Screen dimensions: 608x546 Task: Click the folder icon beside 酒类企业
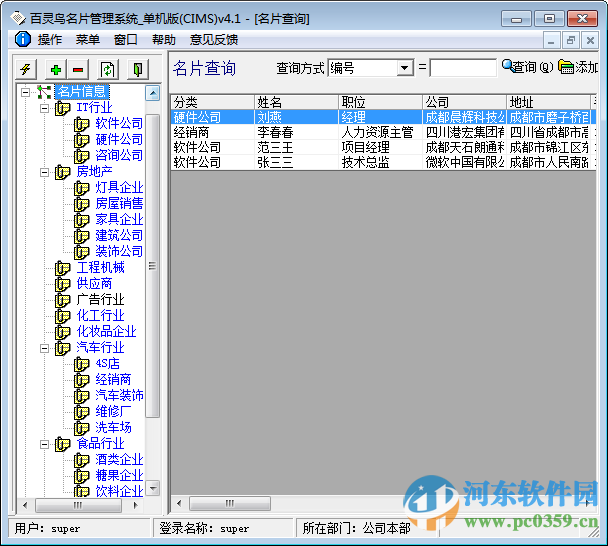[81, 460]
